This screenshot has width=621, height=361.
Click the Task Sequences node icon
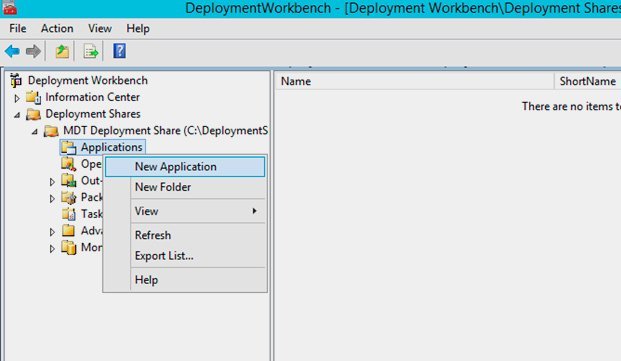tap(69, 214)
